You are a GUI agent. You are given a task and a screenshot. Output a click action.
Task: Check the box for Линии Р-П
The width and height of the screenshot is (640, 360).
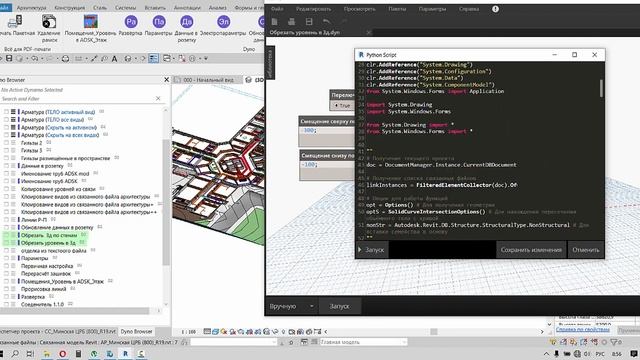click(6, 220)
